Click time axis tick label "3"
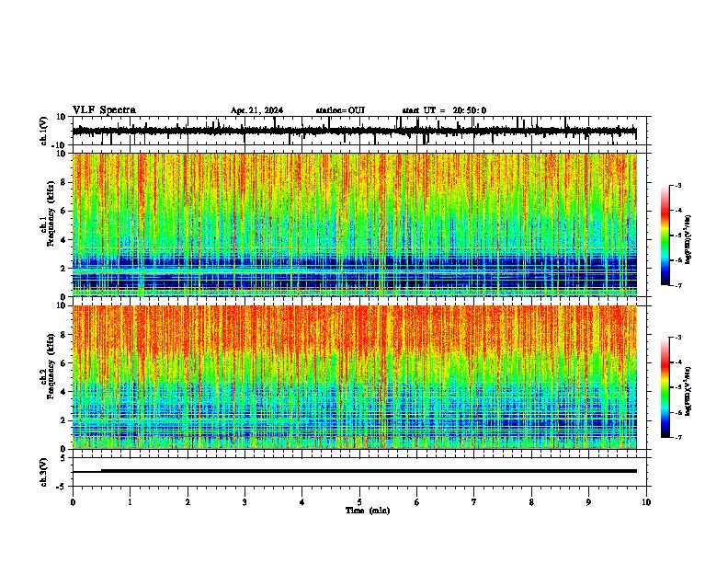 pos(245,502)
